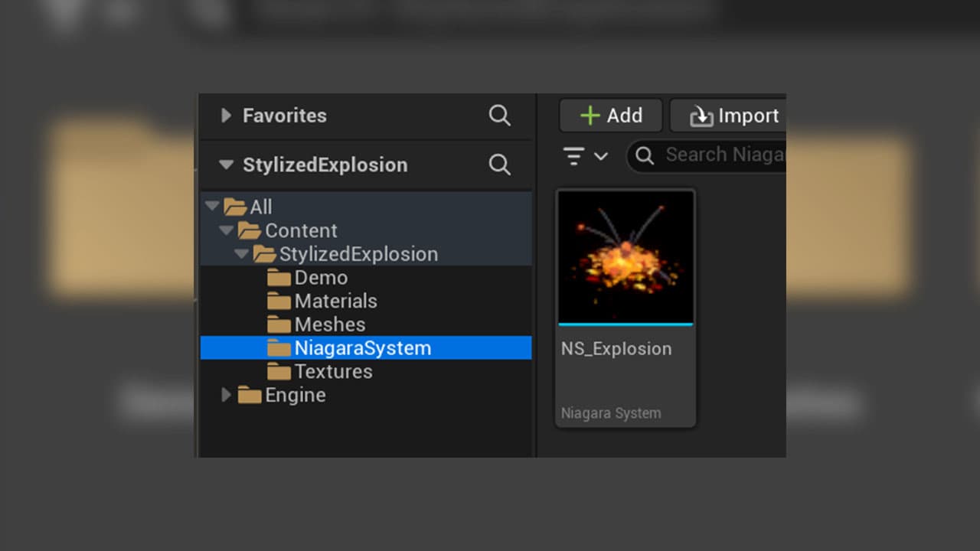Image resolution: width=980 pixels, height=551 pixels.
Task: Open the filter options dropdown
Action: click(x=586, y=156)
